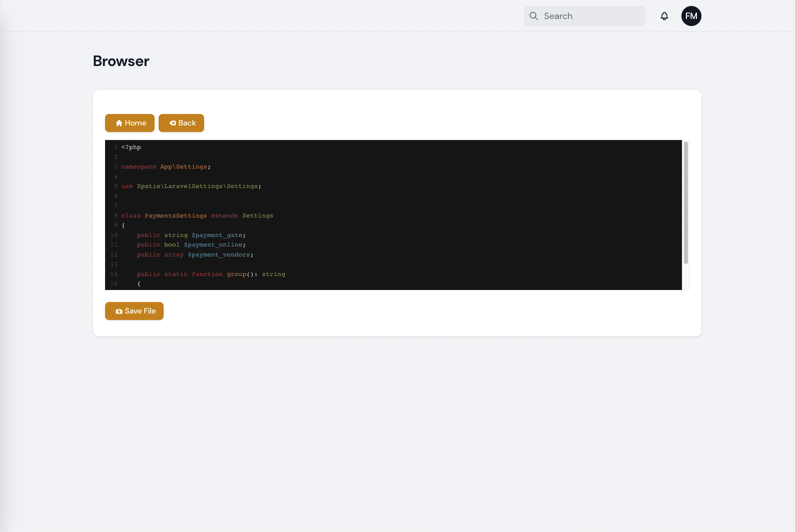Viewport: 795px width, 532px height.
Task: Click 'group' function name in code
Action: [x=237, y=274]
